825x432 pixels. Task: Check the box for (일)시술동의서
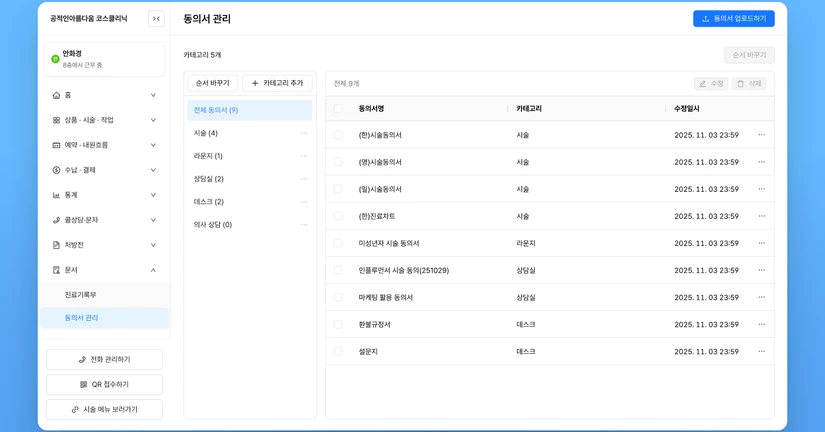tap(338, 189)
